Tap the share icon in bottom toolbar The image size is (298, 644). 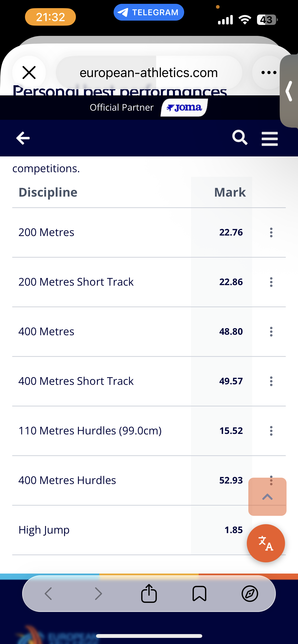click(149, 594)
